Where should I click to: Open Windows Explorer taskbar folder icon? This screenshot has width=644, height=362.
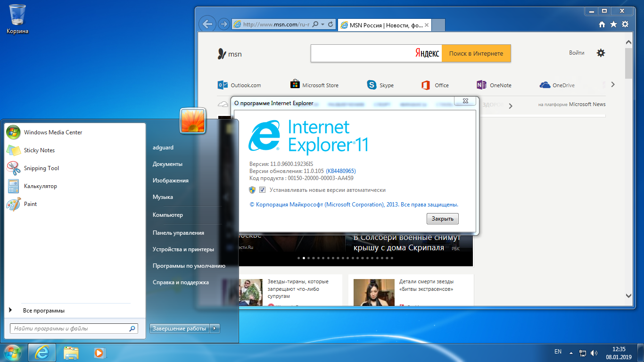tap(71, 353)
